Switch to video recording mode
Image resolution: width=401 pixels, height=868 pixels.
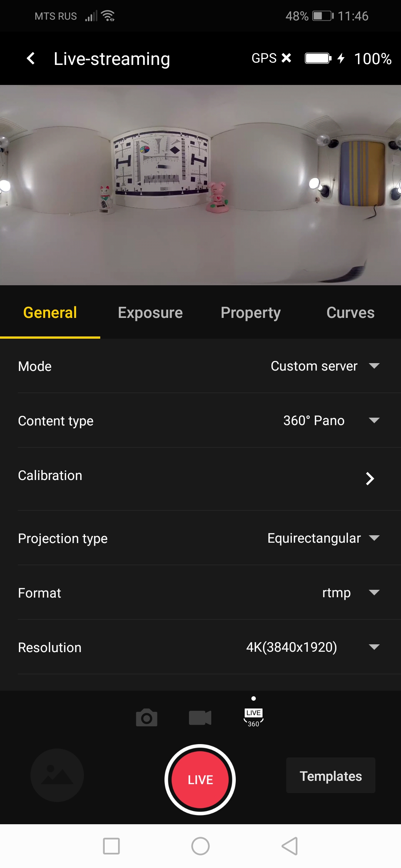pos(200,718)
